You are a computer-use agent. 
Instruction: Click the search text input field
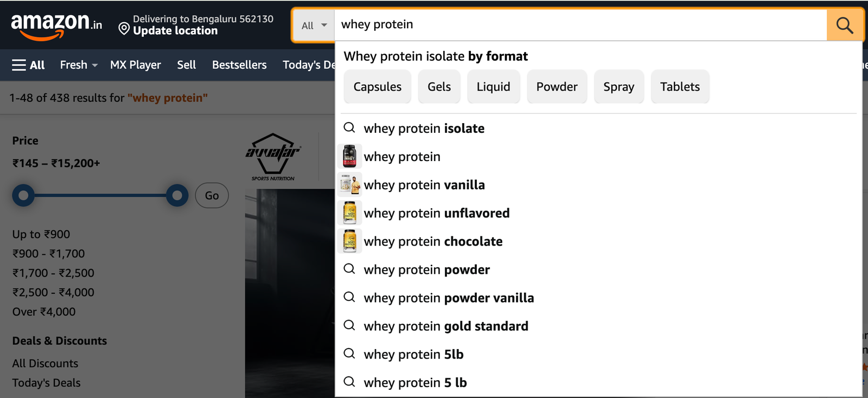[x=580, y=25]
